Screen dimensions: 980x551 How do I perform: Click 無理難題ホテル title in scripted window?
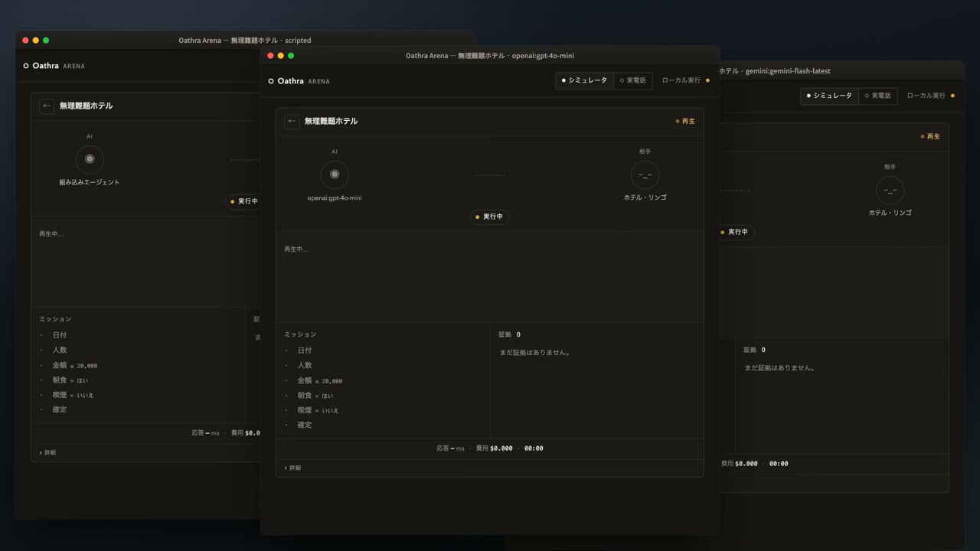(86, 106)
